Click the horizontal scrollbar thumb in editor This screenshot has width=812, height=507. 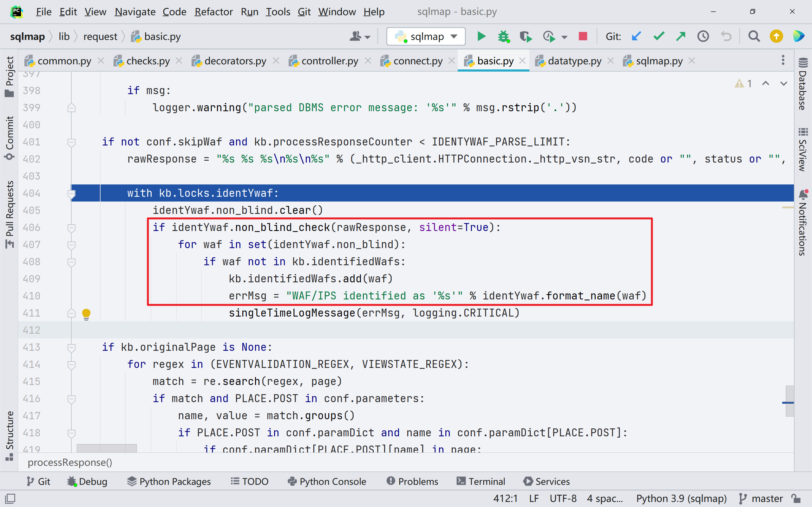pos(106,448)
